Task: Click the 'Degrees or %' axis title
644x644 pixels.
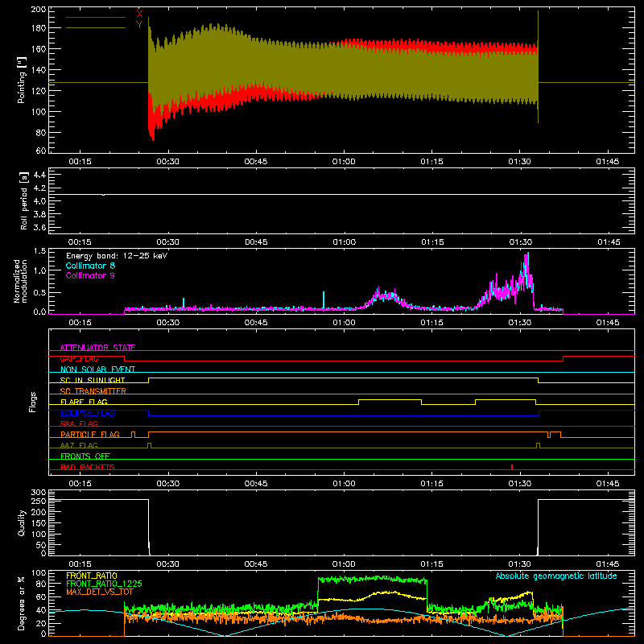Action: pyautogui.click(x=22, y=603)
